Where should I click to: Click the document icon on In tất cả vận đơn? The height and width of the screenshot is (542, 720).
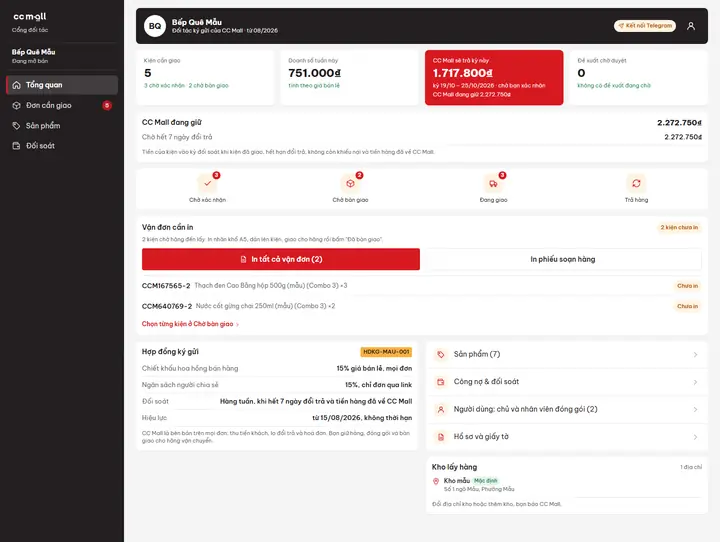[243, 260]
